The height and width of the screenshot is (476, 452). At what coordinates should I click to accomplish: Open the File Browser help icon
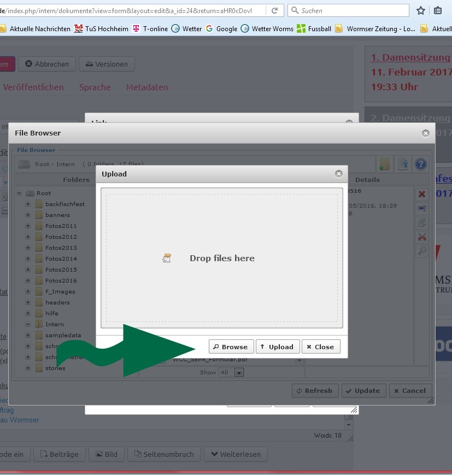pos(420,164)
